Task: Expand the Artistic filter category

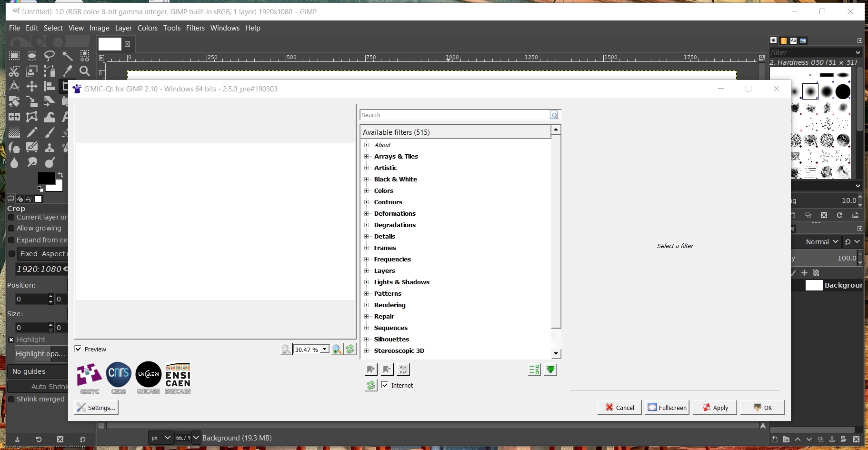Action: click(x=367, y=168)
